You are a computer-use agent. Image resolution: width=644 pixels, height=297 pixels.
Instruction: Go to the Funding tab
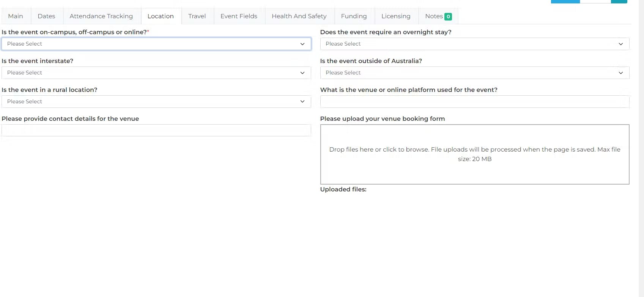(x=354, y=16)
